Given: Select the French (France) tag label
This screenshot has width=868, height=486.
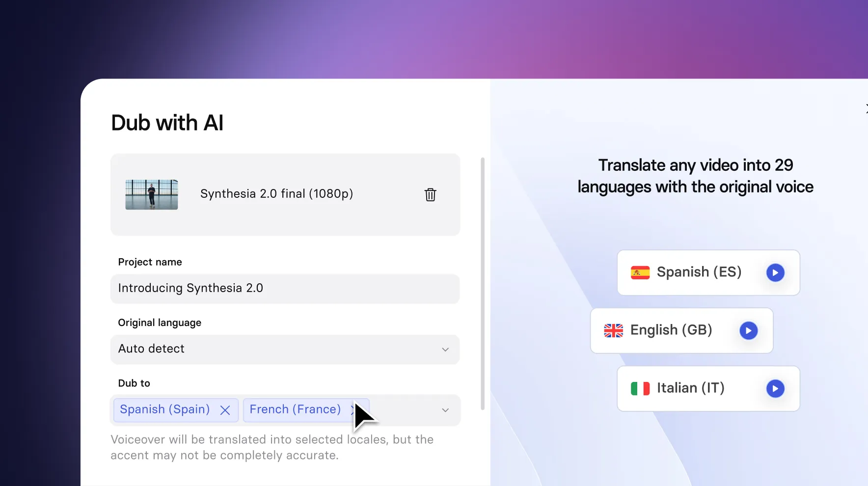Looking at the screenshot, I should pyautogui.click(x=295, y=409).
